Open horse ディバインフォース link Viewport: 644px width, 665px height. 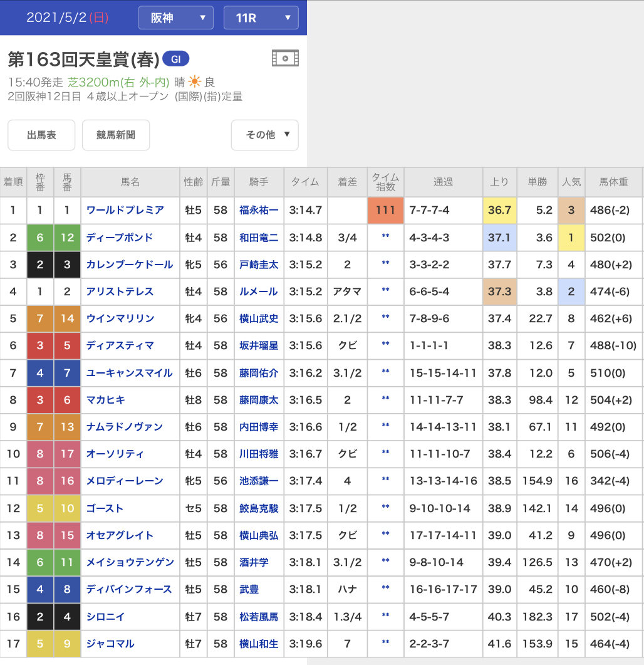tap(129, 589)
